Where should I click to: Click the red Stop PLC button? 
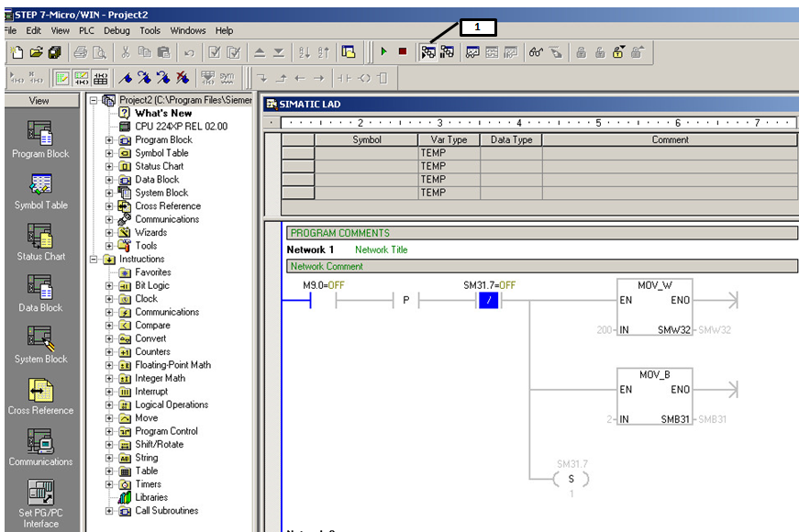coord(402,52)
